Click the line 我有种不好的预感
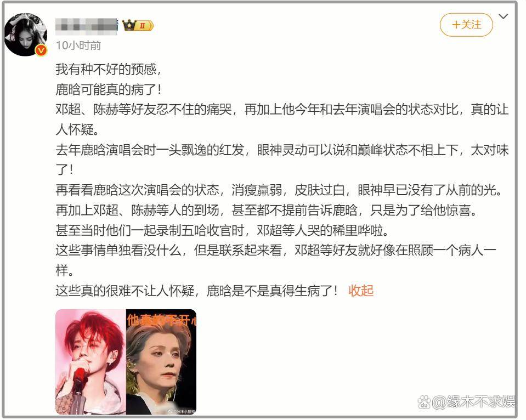This screenshot has width=526, height=420. coord(109,69)
